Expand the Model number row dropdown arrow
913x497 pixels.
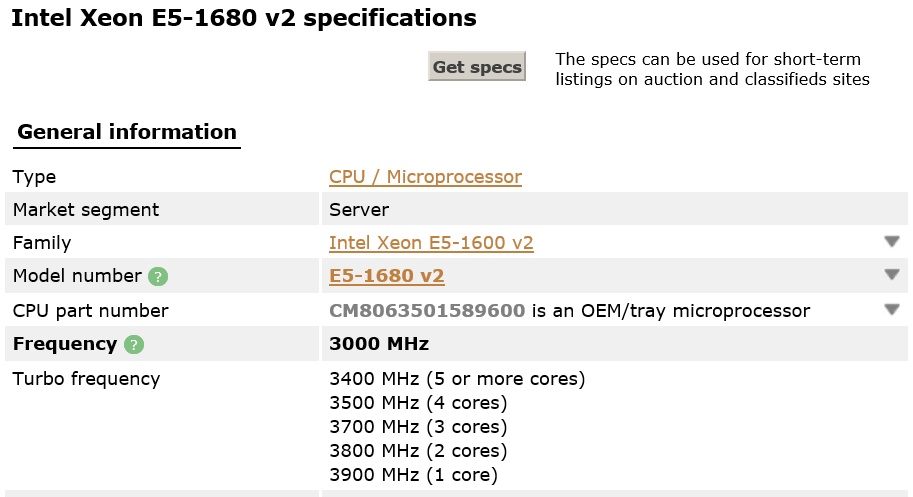(x=891, y=274)
